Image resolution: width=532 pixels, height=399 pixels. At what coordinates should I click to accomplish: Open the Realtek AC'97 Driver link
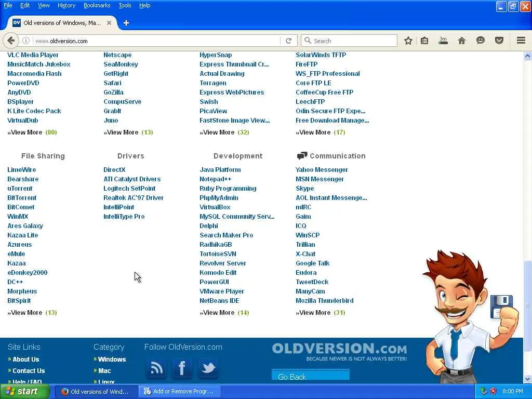point(134,198)
